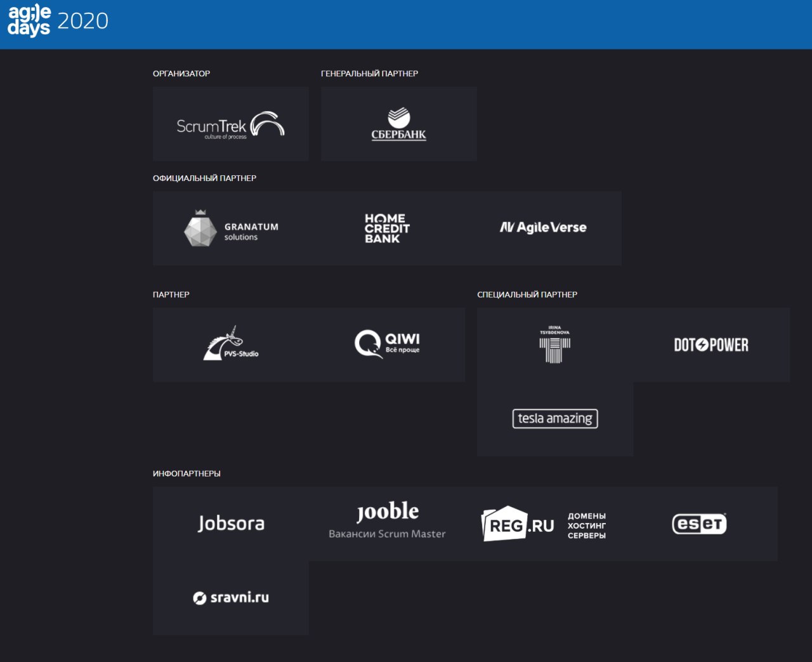812x662 pixels.
Task: Click the ПАРТНЕР section heading
Action: coord(171,295)
